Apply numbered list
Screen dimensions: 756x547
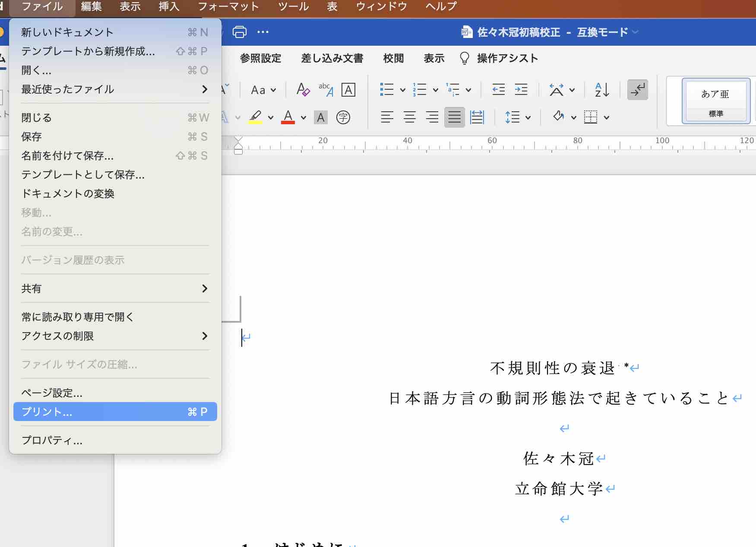point(419,90)
